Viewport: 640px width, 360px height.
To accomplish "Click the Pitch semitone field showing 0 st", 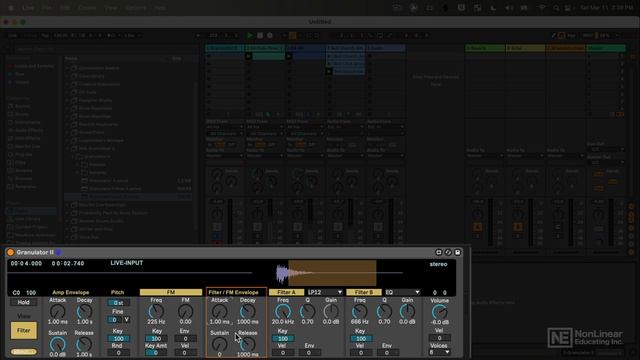I will [118, 303].
